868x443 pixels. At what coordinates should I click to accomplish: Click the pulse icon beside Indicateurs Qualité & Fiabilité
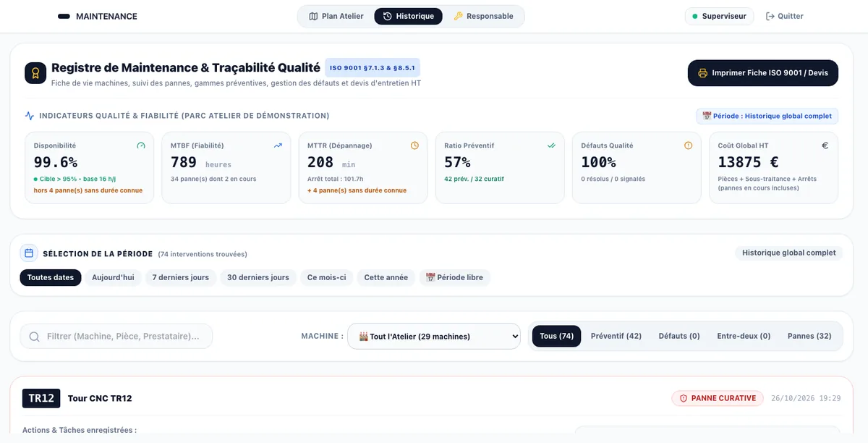[x=30, y=116]
